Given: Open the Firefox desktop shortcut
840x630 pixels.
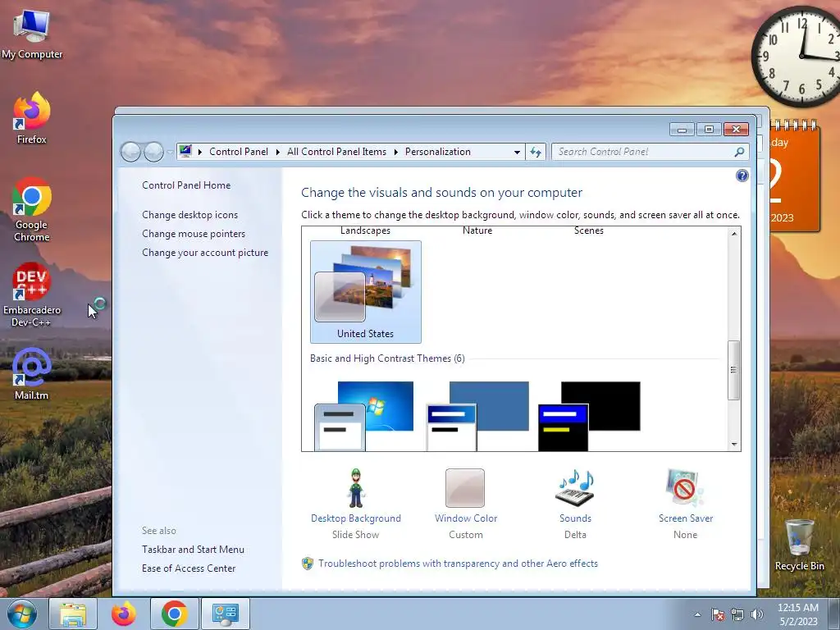Looking at the screenshot, I should point(32,118).
